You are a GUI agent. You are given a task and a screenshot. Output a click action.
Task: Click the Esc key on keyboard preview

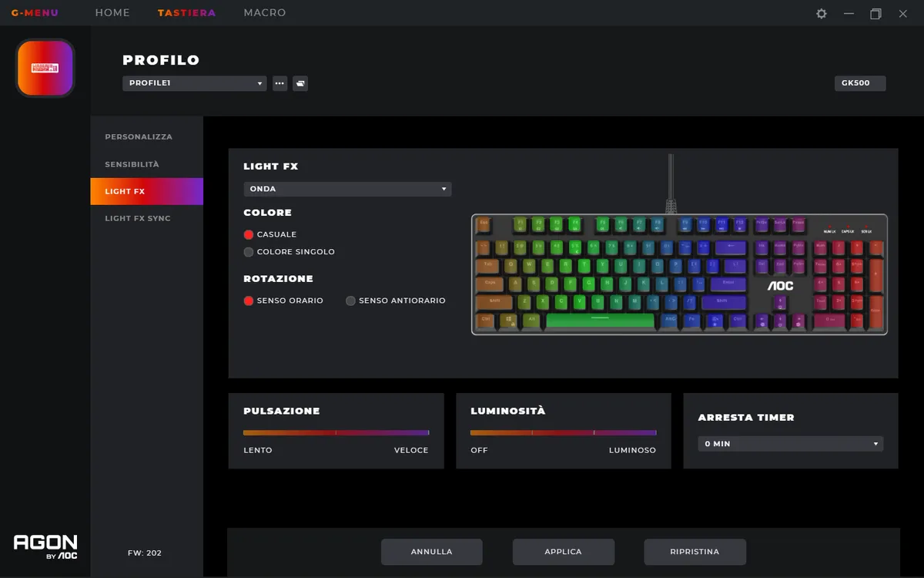(x=484, y=225)
